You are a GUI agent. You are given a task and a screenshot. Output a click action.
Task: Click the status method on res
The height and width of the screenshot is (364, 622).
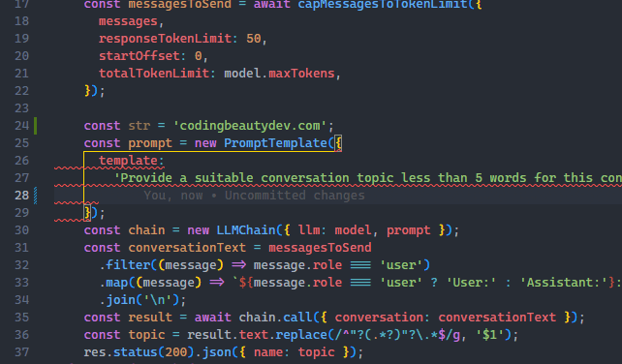point(136,352)
